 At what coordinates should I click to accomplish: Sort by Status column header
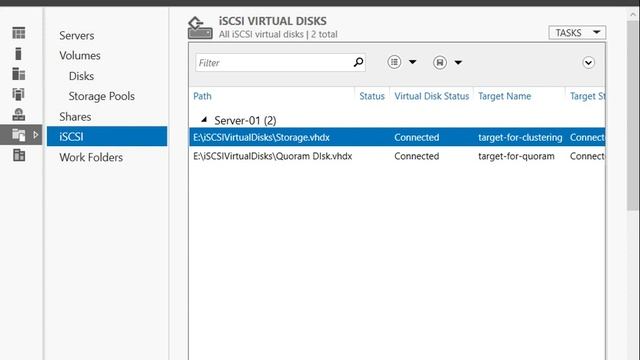coord(372,96)
